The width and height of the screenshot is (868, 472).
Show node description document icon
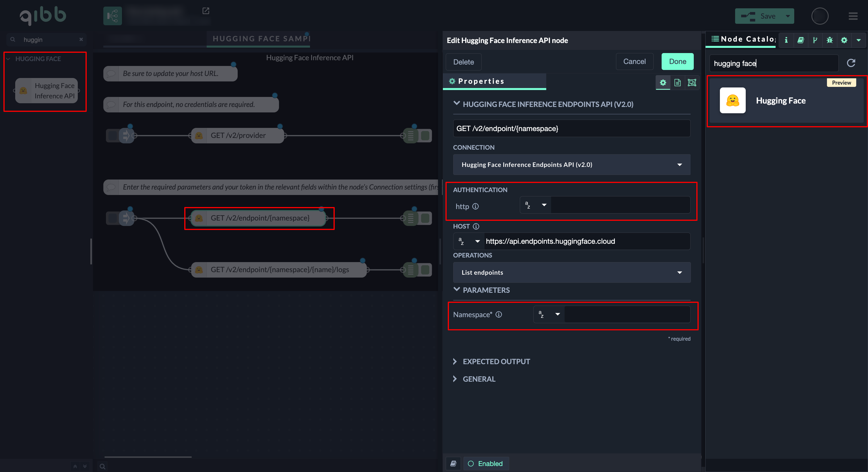click(677, 83)
